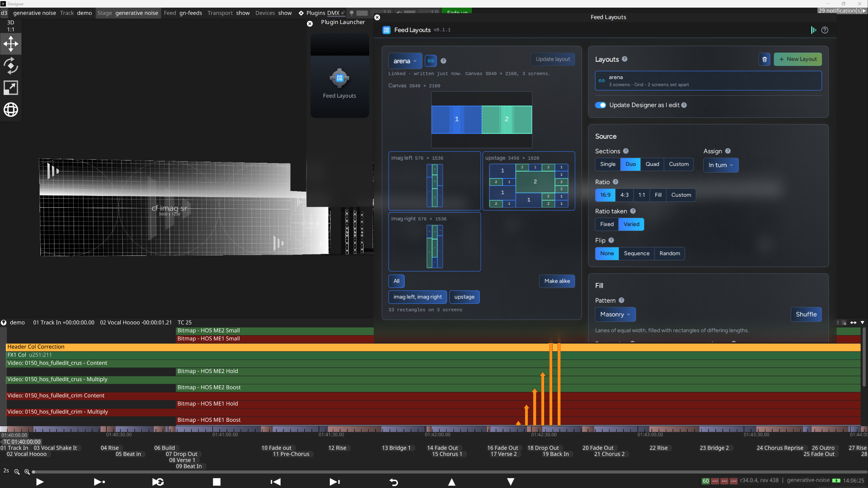Select Quad sections option
The image size is (868, 488).
652,164
